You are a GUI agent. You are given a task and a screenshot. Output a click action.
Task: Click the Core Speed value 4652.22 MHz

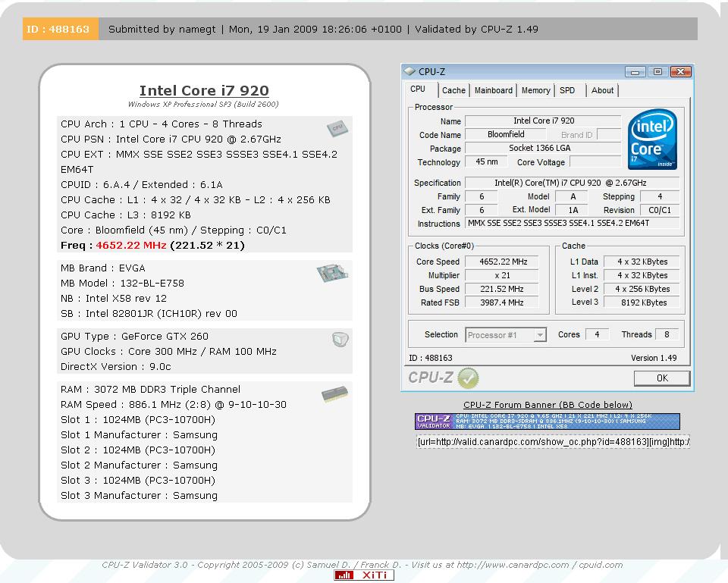click(x=502, y=262)
